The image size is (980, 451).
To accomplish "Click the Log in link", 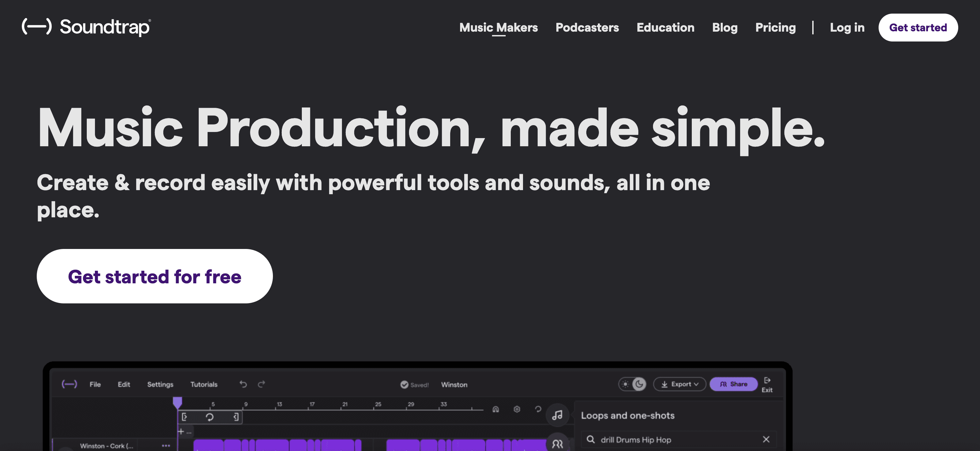I will click(847, 27).
